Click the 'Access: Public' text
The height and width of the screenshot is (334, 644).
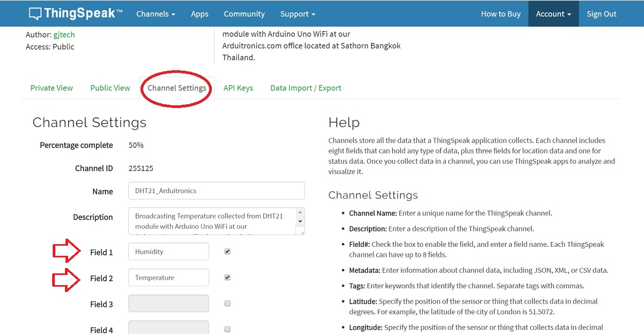[50, 47]
